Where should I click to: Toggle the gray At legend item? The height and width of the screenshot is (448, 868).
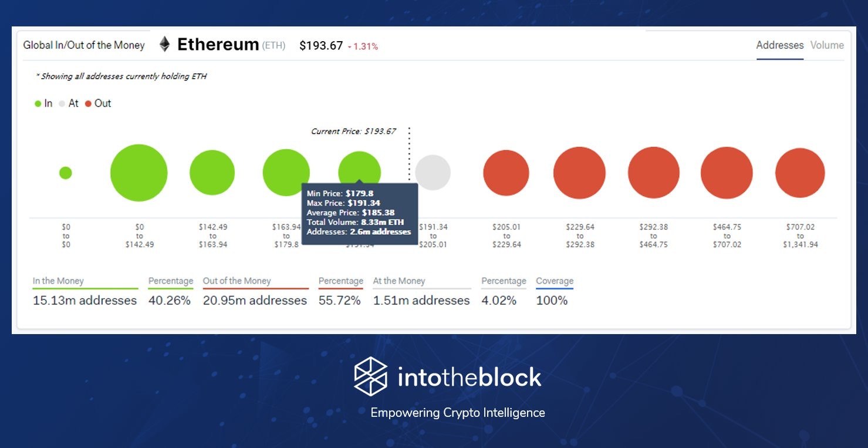click(x=69, y=103)
